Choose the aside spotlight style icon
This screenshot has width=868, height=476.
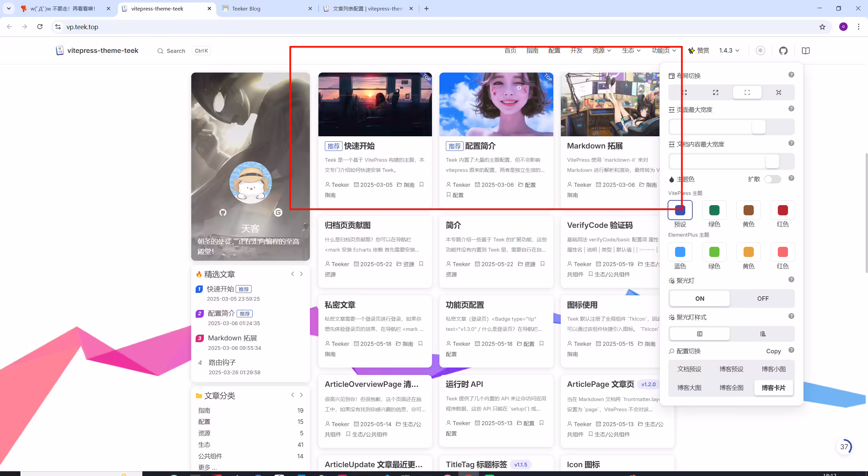[763, 334]
